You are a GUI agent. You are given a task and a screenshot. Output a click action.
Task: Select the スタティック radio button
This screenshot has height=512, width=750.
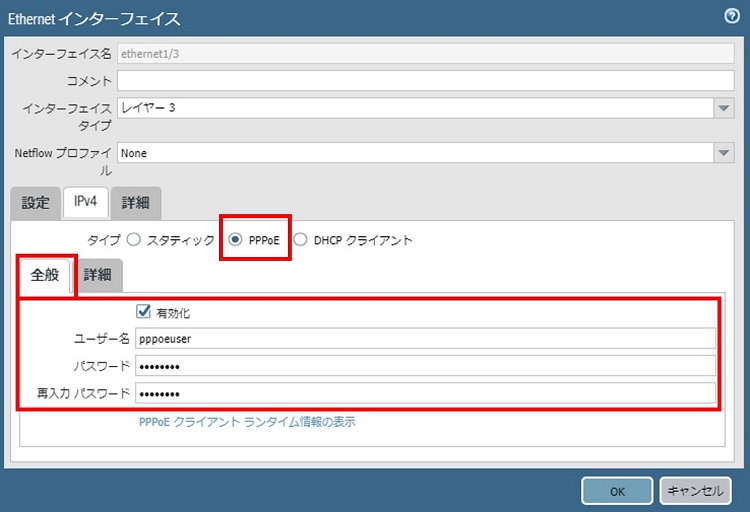point(134,240)
